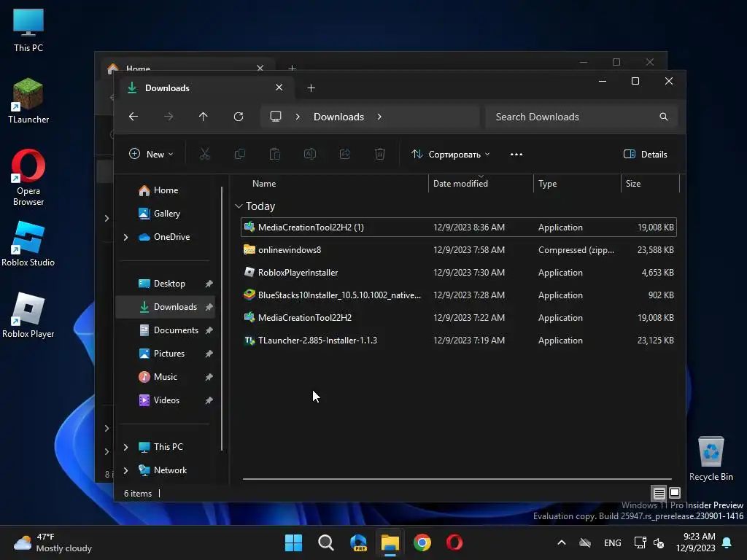Click the Share icon in toolbar

coord(345,155)
